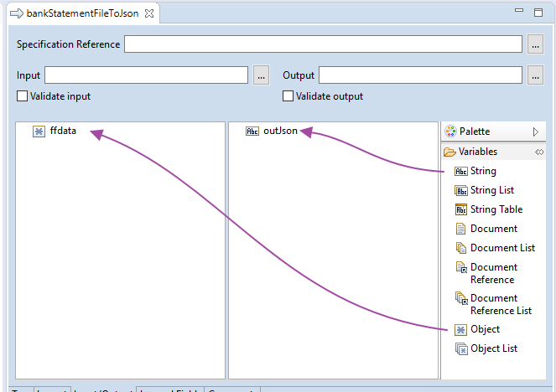Maximize the editor view panel
Viewport: 556px width, 392px height.
pos(538,13)
